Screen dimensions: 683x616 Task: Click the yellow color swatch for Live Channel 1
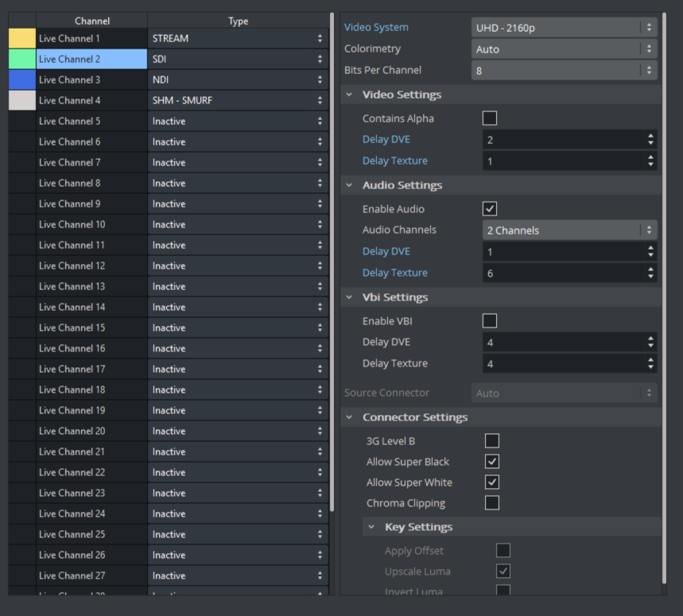[21, 38]
